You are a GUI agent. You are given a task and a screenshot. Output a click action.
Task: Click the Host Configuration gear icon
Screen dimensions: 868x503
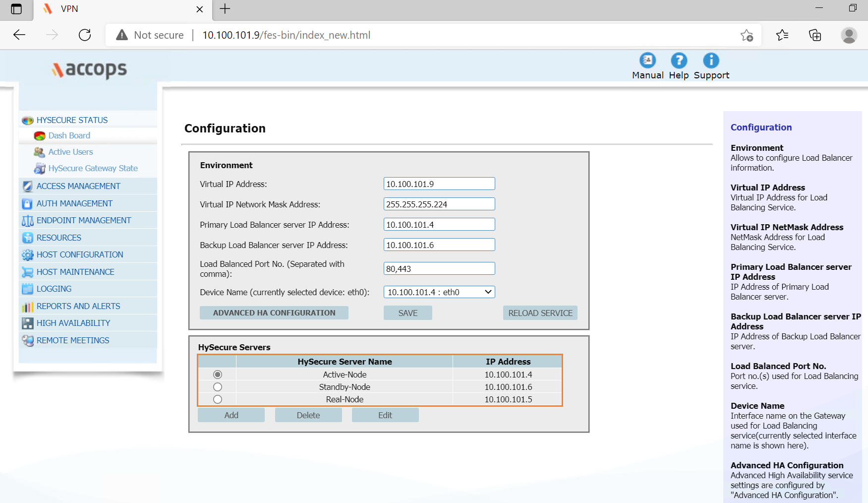(28, 255)
